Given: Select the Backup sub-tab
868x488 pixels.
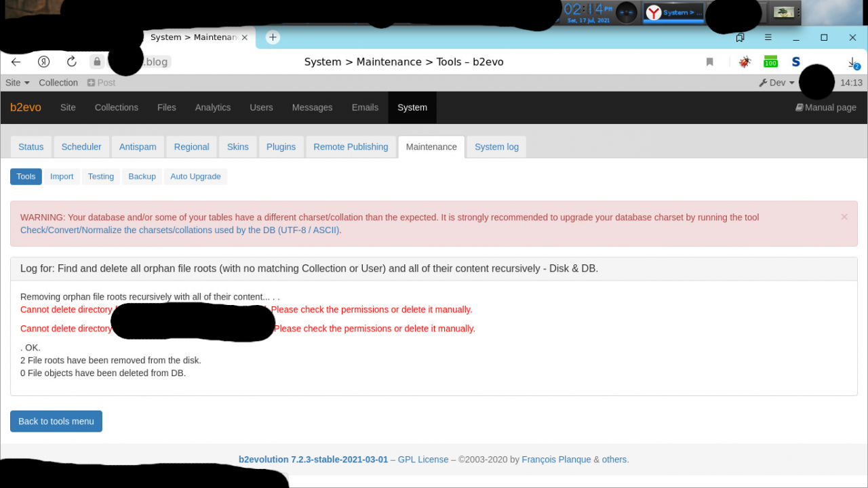Looking at the screenshot, I should pos(142,176).
